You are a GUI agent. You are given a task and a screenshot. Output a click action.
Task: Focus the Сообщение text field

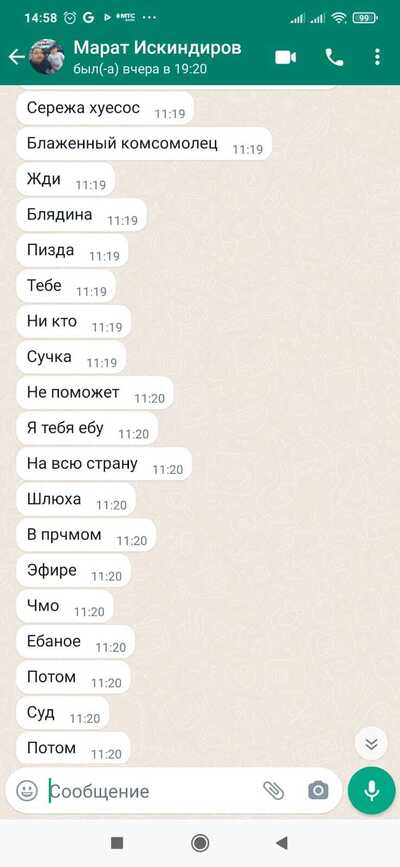pyautogui.click(x=149, y=791)
